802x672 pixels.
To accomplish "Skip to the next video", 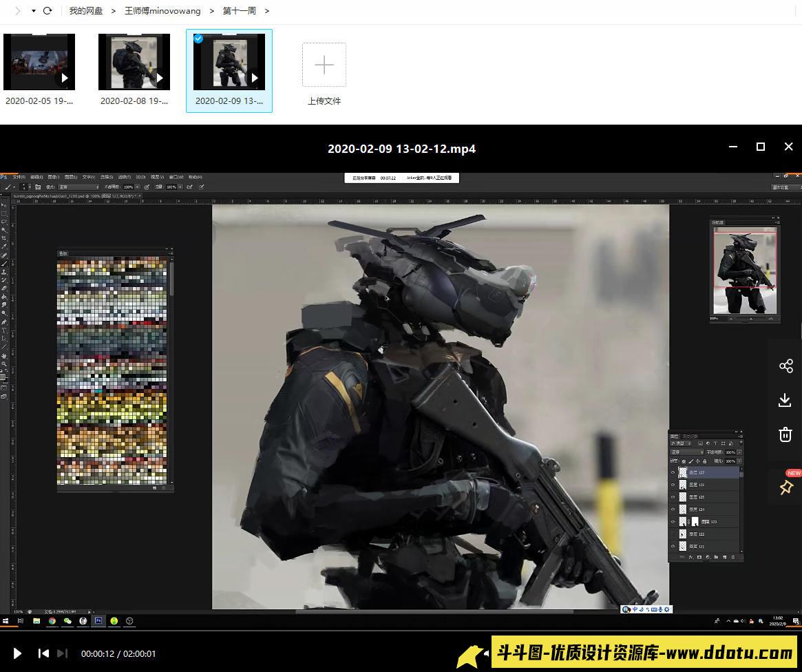I will [63, 653].
